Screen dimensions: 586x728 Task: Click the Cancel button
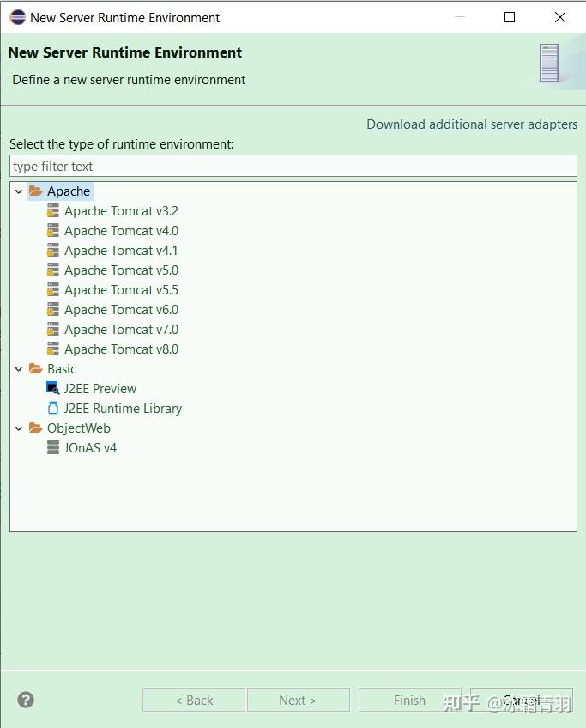click(522, 700)
